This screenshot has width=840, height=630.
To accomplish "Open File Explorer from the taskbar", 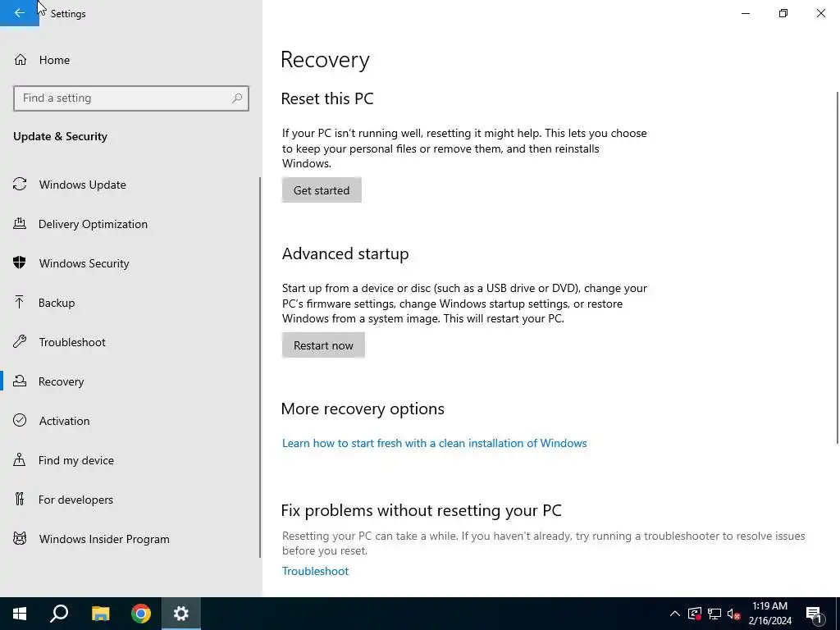I will click(100, 614).
